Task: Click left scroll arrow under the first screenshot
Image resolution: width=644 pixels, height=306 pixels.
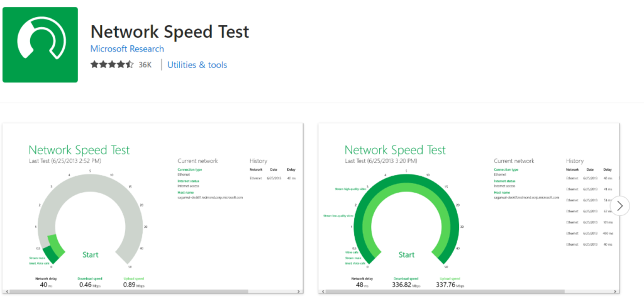Action: coord(6,291)
